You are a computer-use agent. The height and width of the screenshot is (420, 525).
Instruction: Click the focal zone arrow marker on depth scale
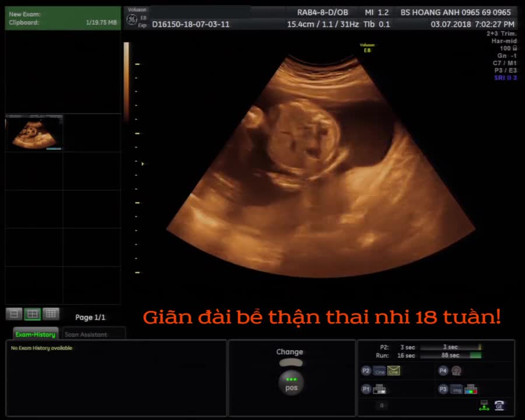[143, 164]
